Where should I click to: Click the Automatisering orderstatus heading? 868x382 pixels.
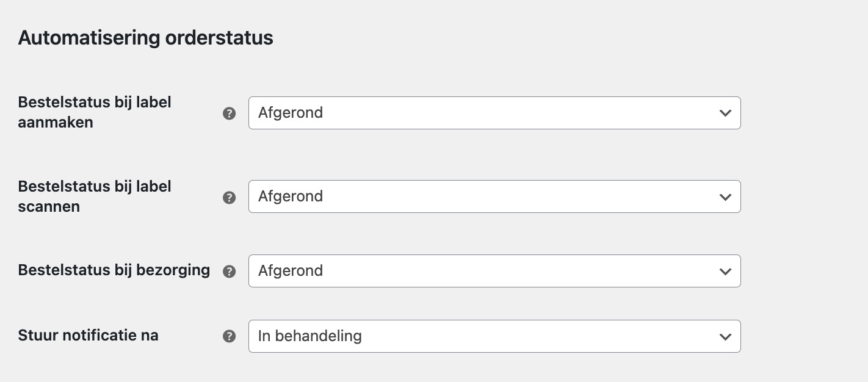coord(145,37)
